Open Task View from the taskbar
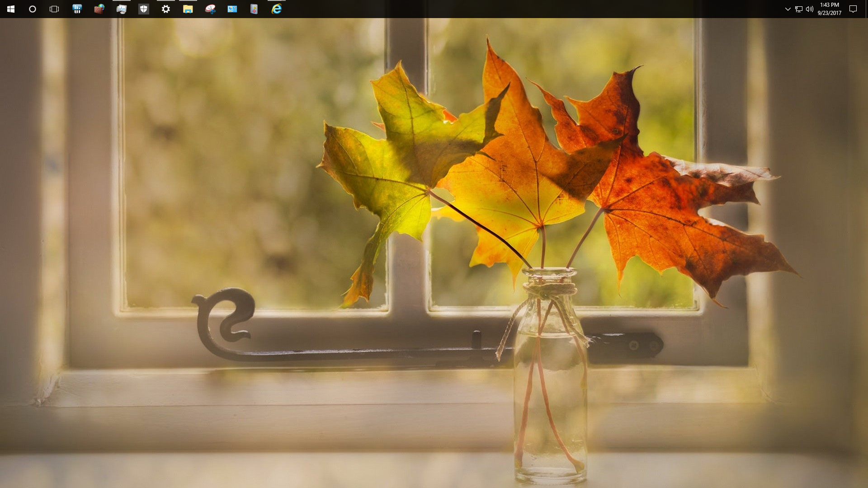Screen dimensions: 868x488 54,9
